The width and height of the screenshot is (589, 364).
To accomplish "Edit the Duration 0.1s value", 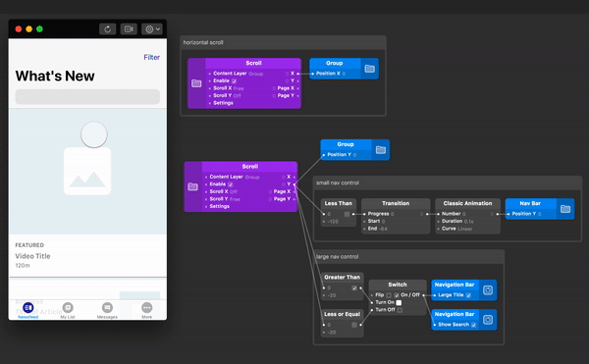I will tap(468, 222).
